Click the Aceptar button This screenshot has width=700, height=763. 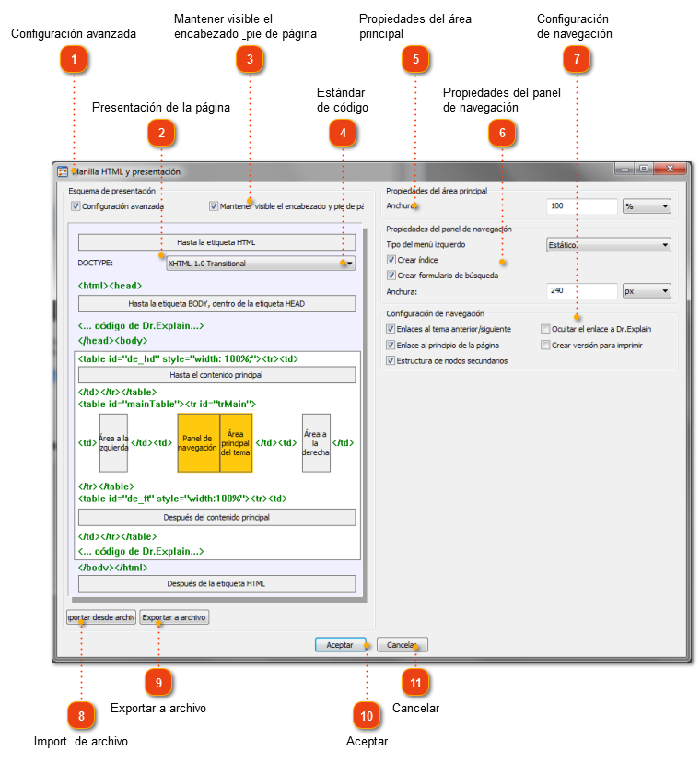[x=341, y=645]
